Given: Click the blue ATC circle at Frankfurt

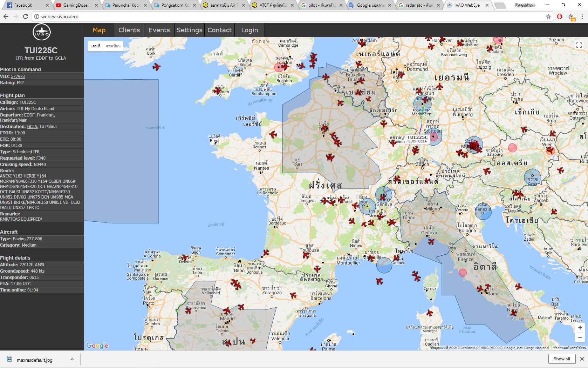Looking at the screenshot, I should tap(422, 105).
